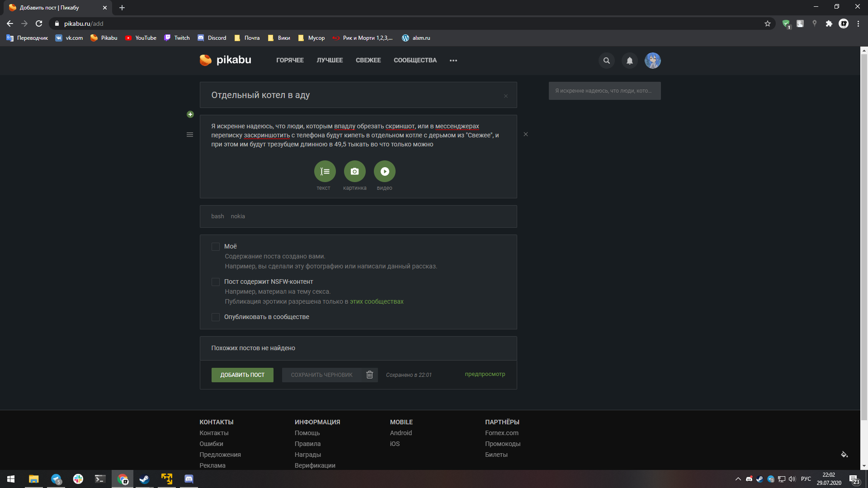This screenshot has width=868, height=488.
Task: Open the "Сообщества" section
Action: click(x=415, y=61)
